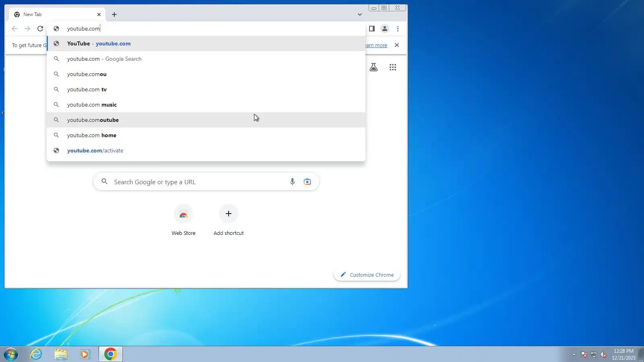The width and height of the screenshot is (644, 362).
Task: Click the search magnifier inside Google search box
Action: point(104,181)
